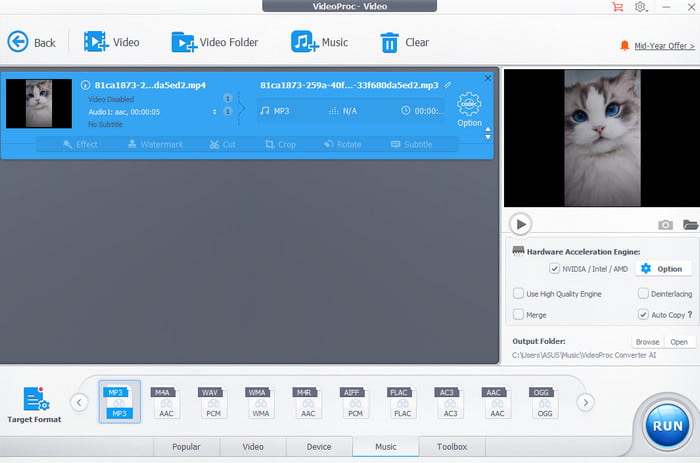Viewport: 700px width, 463px height.
Task: Toggle NVIDIA / Intel / AMD checkbox
Action: pos(554,268)
